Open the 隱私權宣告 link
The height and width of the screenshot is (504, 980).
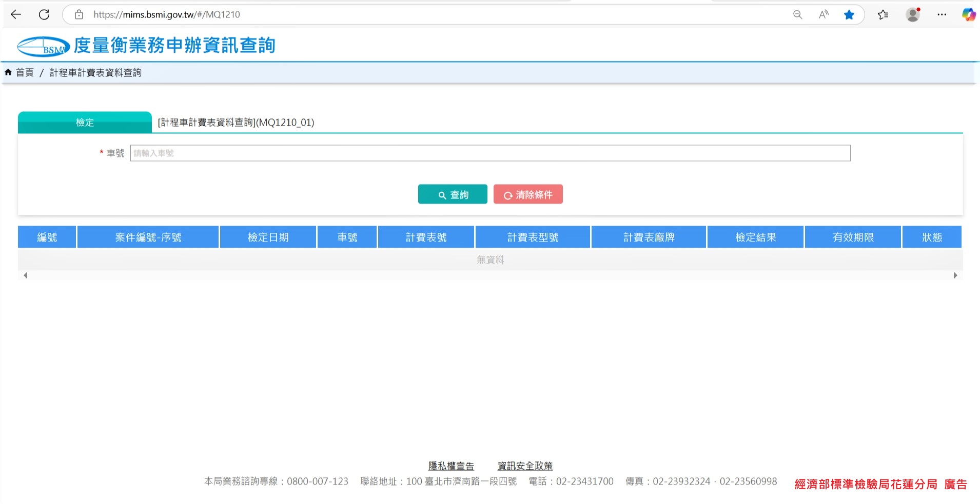click(x=451, y=466)
